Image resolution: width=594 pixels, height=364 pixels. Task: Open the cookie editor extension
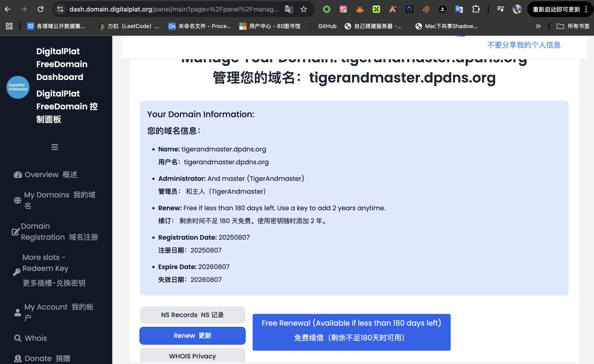click(426, 9)
